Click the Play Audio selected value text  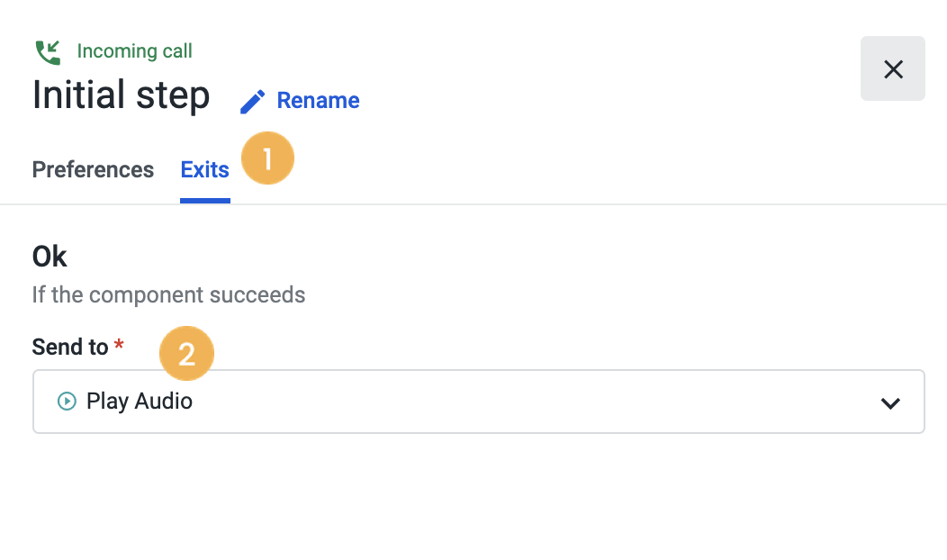pos(140,402)
